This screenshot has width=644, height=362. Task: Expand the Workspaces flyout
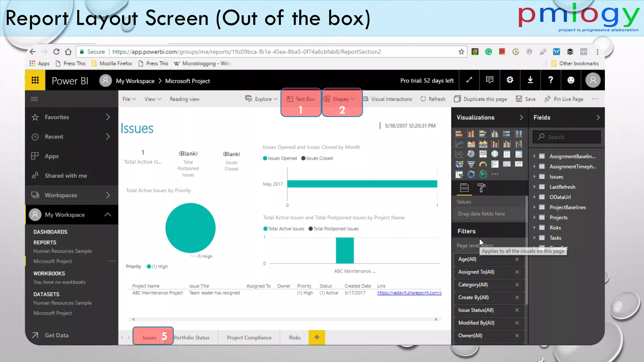(108, 195)
